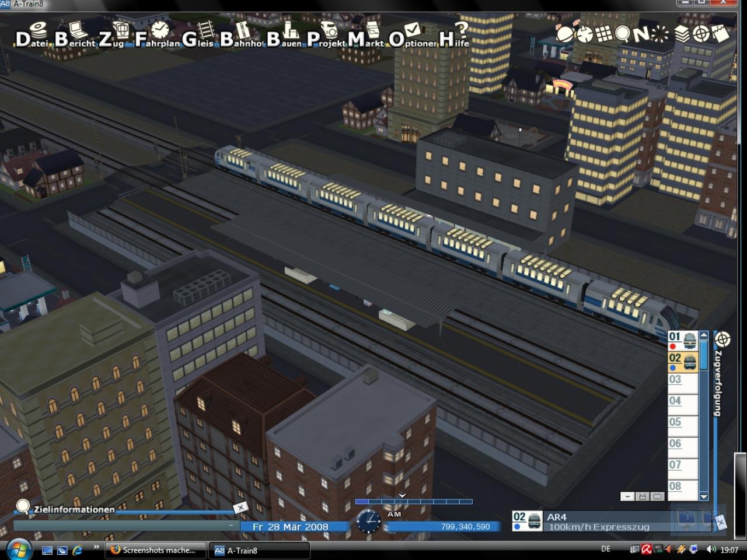Screen dimensions: 747x560
Task: Open the Windows Start menu
Action: tap(18, 549)
